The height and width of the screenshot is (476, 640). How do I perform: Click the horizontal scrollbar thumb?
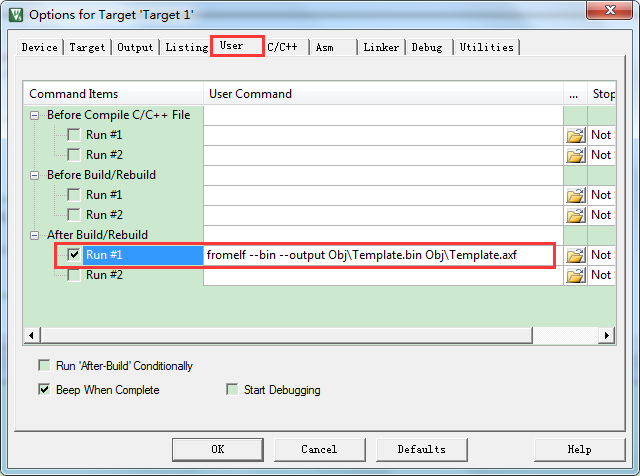[286, 336]
